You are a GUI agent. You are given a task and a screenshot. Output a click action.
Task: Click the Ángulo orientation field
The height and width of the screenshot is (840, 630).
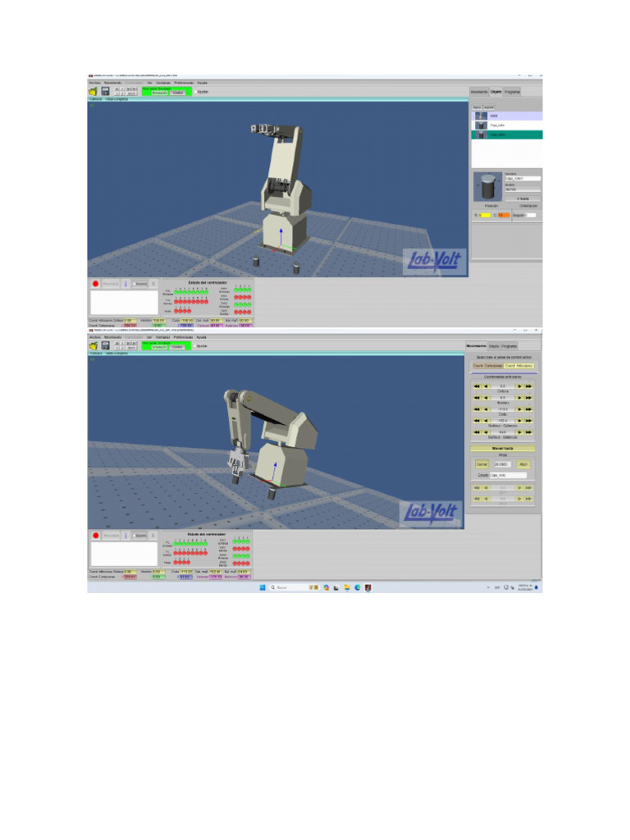(531, 216)
